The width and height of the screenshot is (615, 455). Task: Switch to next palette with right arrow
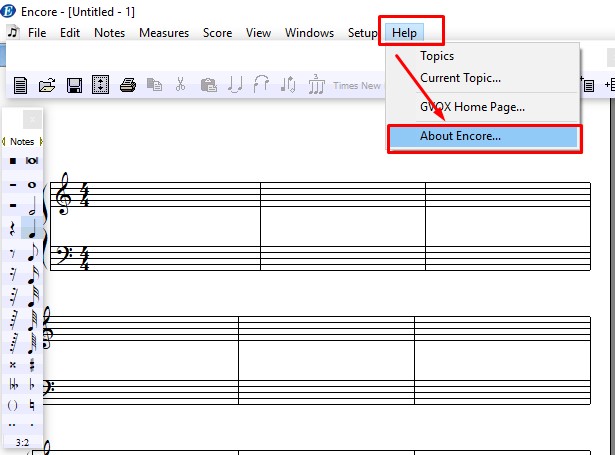coord(41,141)
